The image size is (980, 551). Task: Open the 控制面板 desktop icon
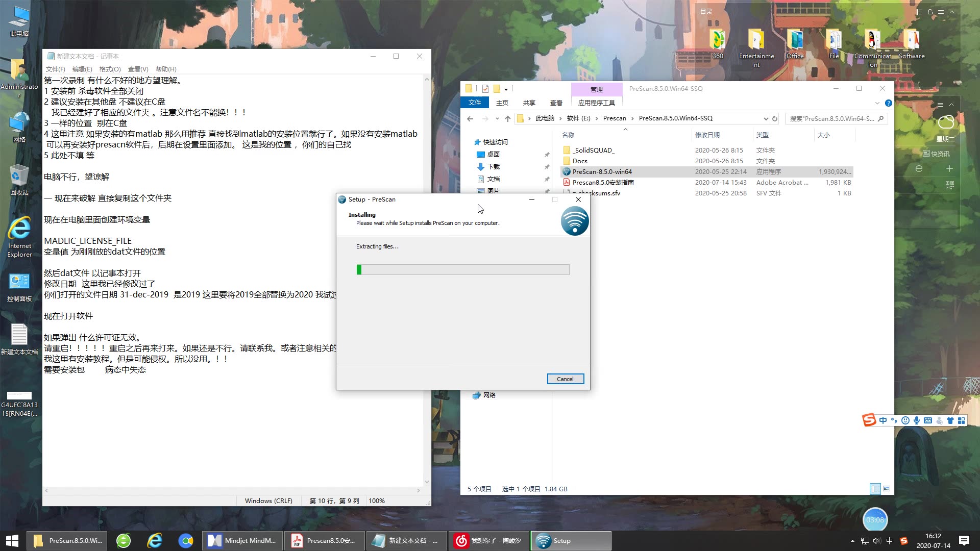(x=19, y=287)
